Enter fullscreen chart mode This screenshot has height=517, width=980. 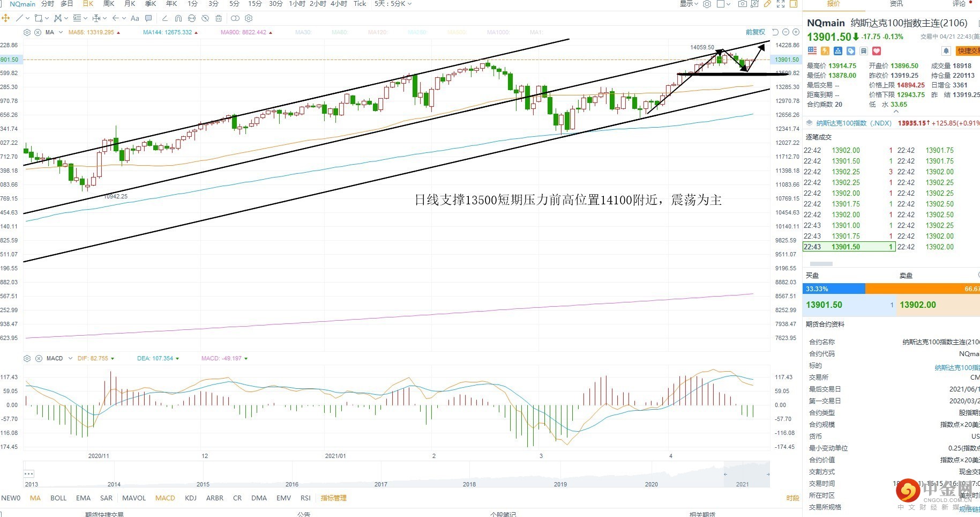(781, 4)
